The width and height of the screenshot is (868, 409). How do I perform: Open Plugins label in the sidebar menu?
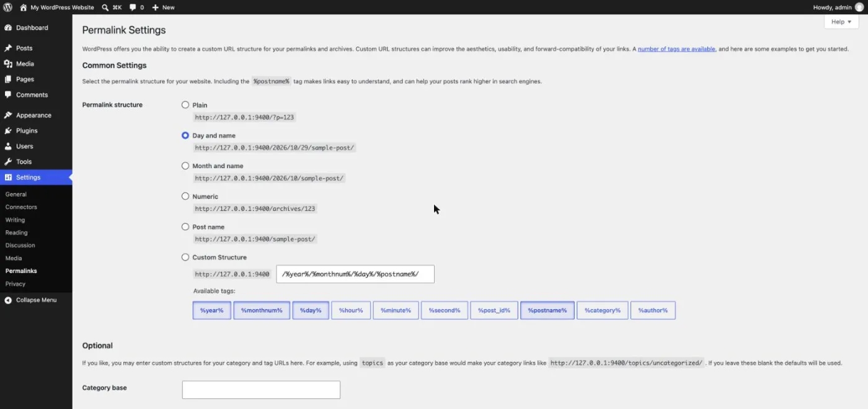pyautogui.click(x=27, y=131)
